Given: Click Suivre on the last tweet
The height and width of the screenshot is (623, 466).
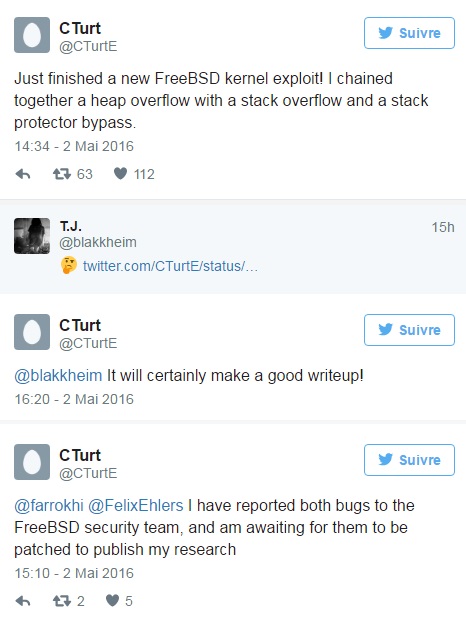Looking at the screenshot, I should [x=409, y=460].
